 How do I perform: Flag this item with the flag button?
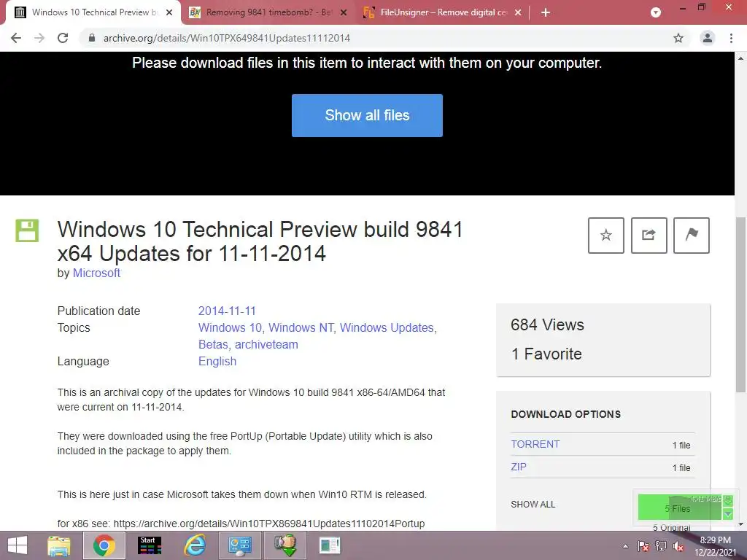tap(692, 236)
